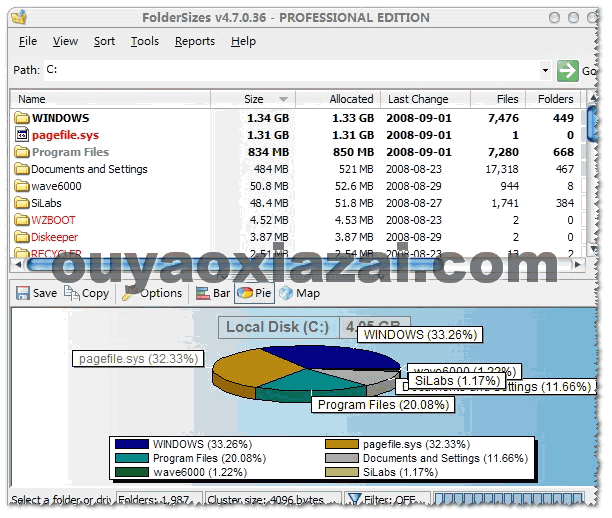The height and width of the screenshot is (518, 612).
Task: Click the segmented progress bar in status bar
Action: click(509, 498)
